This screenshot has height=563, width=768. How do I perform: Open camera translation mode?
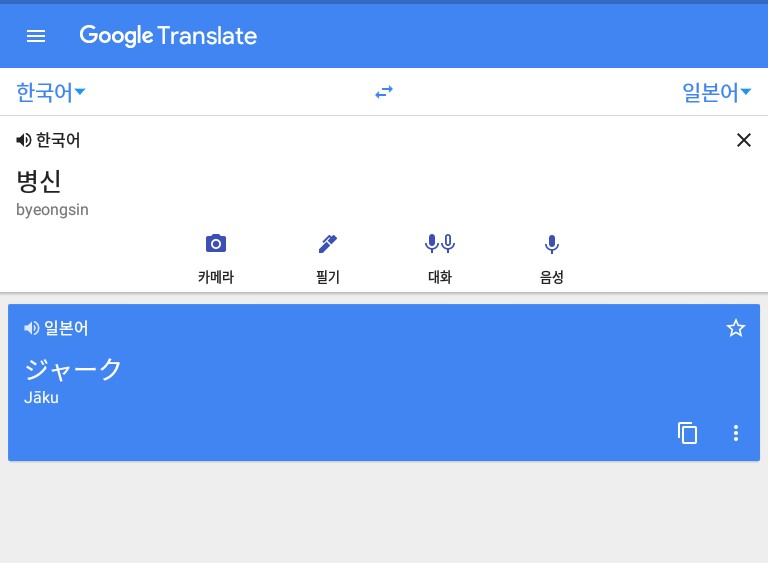(215, 243)
